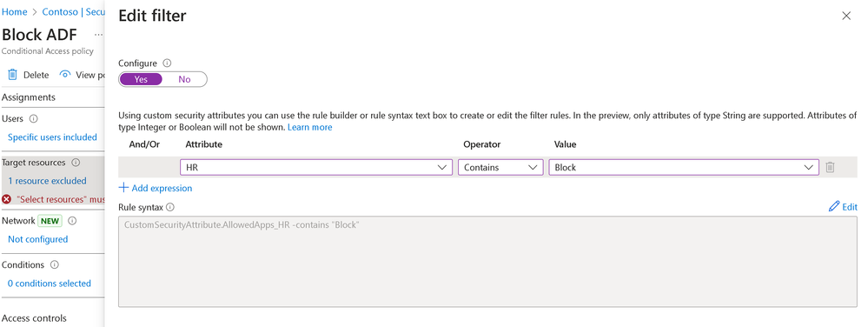The width and height of the screenshot is (868, 327).
Task: Click the info icon next to Network
Action: (x=72, y=221)
